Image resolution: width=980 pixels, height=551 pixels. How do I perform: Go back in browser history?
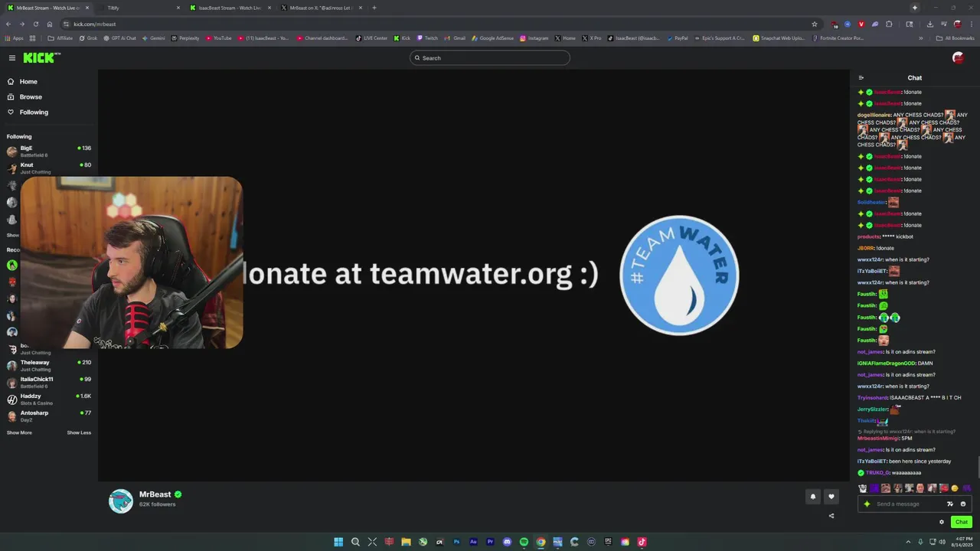(x=8, y=24)
